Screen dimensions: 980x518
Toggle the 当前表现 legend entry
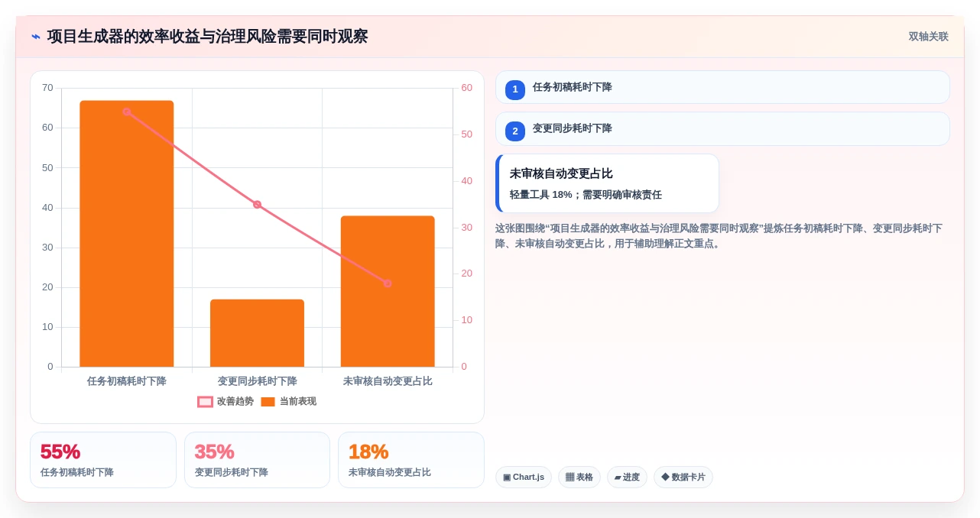288,401
